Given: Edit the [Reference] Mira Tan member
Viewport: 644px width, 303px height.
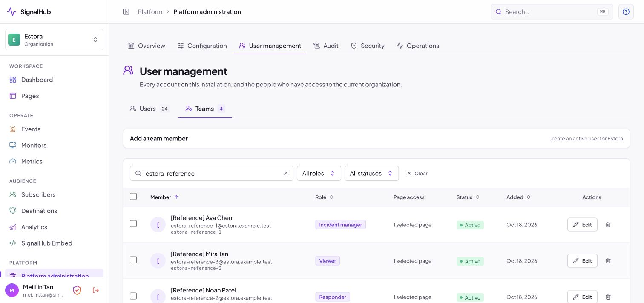Looking at the screenshot, I should [x=582, y=260].
